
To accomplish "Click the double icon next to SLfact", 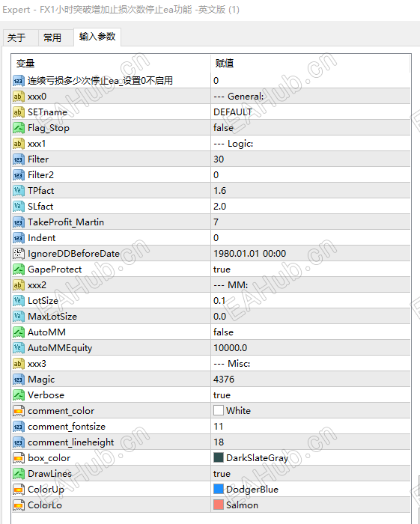I will point(19,207).
